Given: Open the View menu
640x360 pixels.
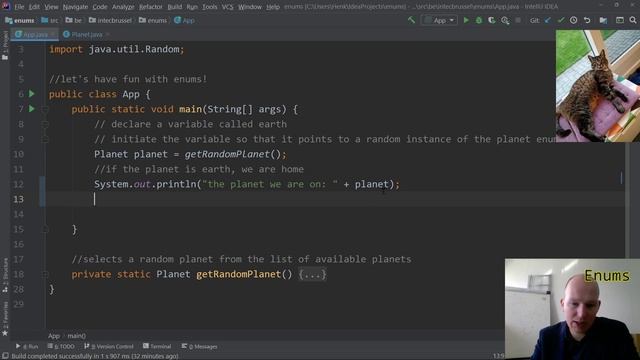Looking at the screenshot, I should 51,7.
